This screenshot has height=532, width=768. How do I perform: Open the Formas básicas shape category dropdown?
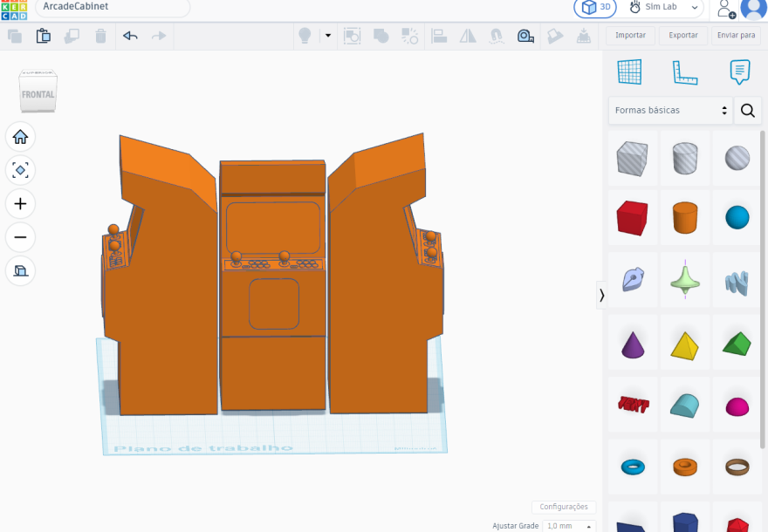point(670,110)
